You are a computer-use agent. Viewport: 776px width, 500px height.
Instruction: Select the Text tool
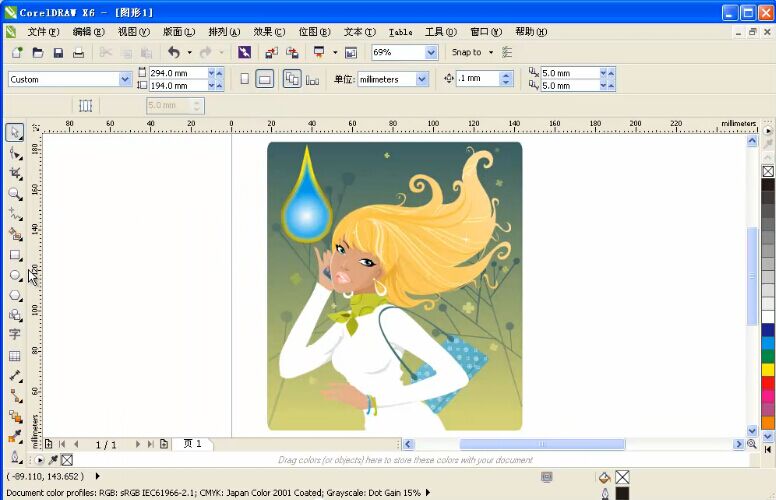tap(15, 335)
